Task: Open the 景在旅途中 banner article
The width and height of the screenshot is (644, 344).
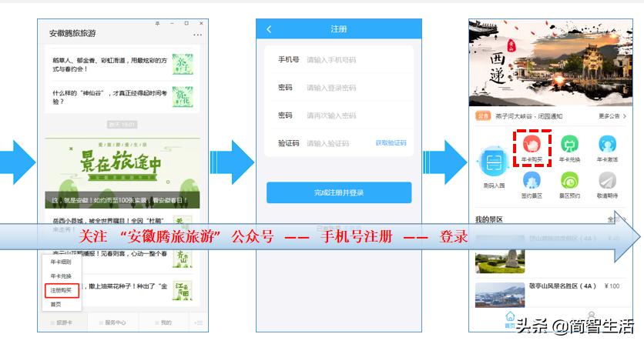Action: click(x=122, y=173)
